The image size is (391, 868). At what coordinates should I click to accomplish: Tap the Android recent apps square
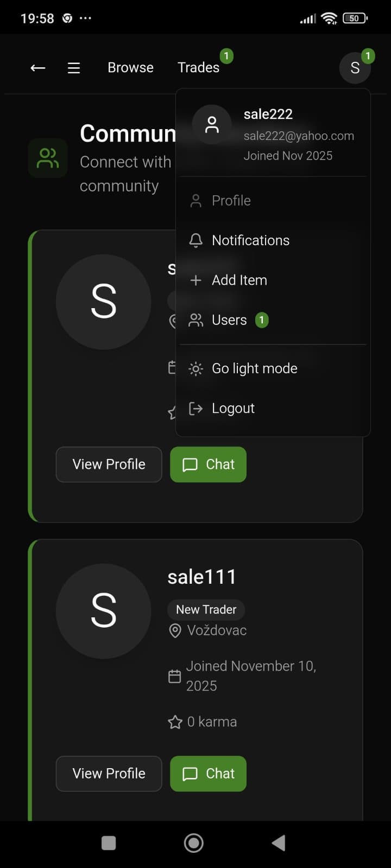pyautogui.click(x=109, y=843)
